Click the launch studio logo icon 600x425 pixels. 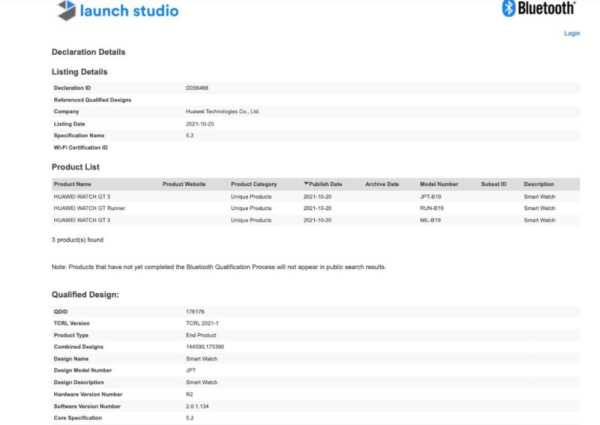coord(66,11)
